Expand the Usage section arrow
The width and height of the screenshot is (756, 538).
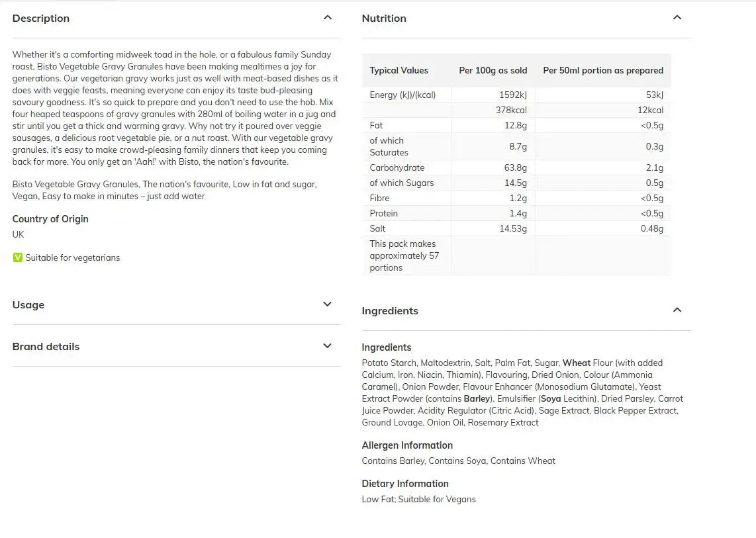[x=327, y=304]
